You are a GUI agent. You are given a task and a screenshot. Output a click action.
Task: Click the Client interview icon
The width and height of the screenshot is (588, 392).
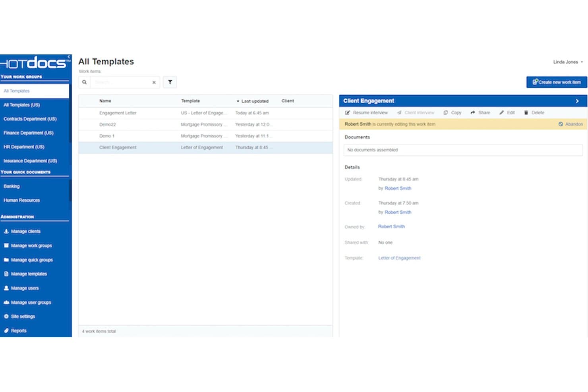(x=399, y=113)
